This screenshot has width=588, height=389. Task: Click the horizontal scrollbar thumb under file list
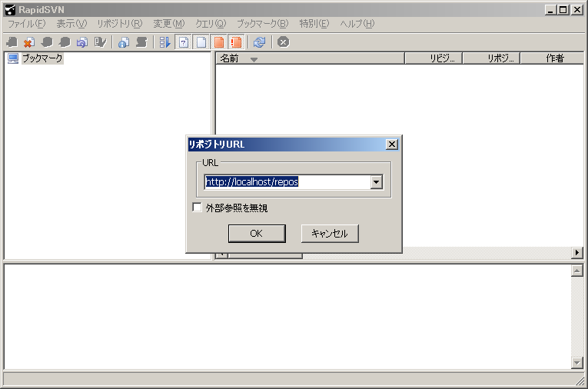coord(265,255)
